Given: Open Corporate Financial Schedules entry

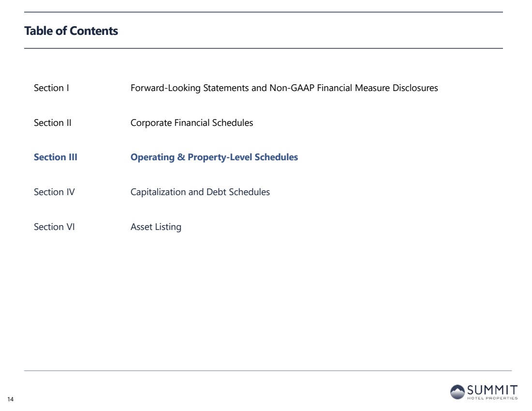Looking at the screenshot, I should [192, 123].
